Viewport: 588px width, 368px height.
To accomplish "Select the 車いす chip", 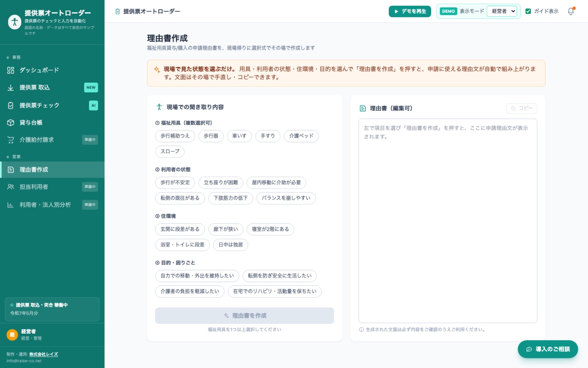I will point(239,136).
